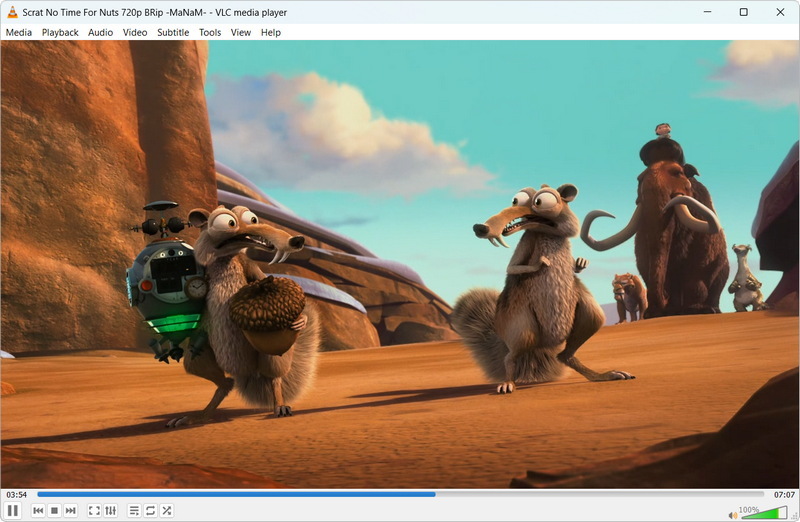Screen dimensions: 800x522
Task: Skip to previous media item
Action: 38,510
